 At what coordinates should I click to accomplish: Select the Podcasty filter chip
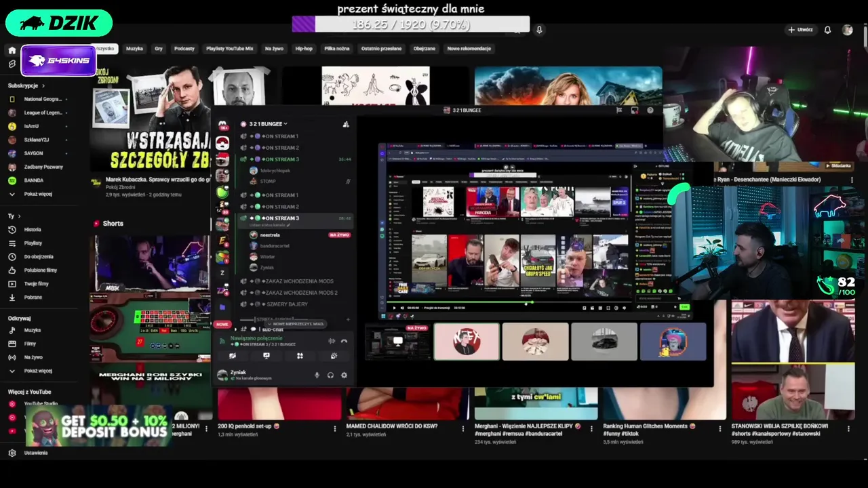click(184, 49)
